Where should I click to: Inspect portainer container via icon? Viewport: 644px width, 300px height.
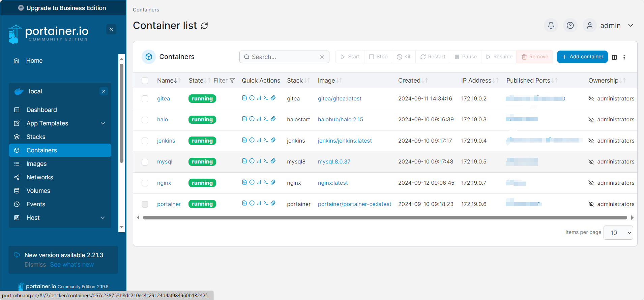[x=252, y=203]
